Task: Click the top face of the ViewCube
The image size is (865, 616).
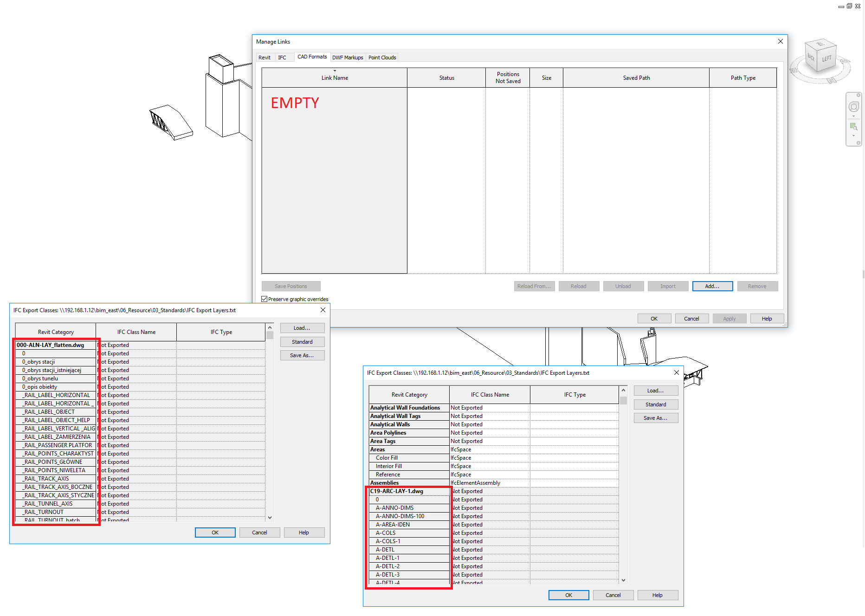Action: 820,45
